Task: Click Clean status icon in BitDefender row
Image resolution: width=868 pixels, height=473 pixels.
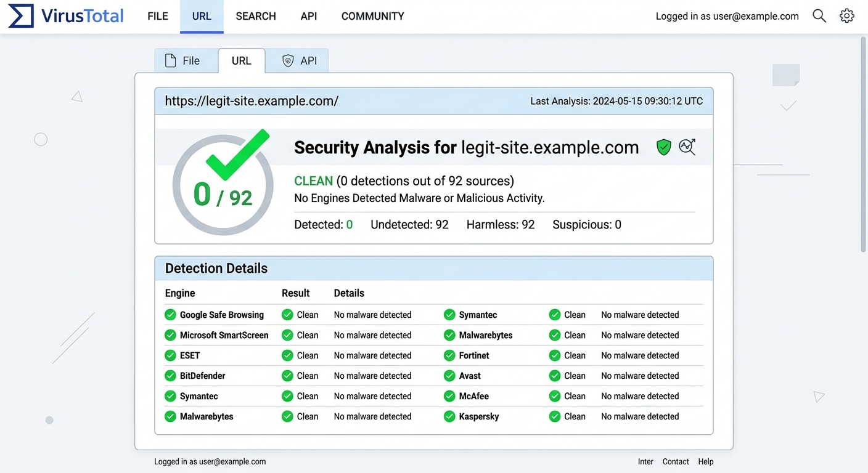Action: click(x=287, y=376)
